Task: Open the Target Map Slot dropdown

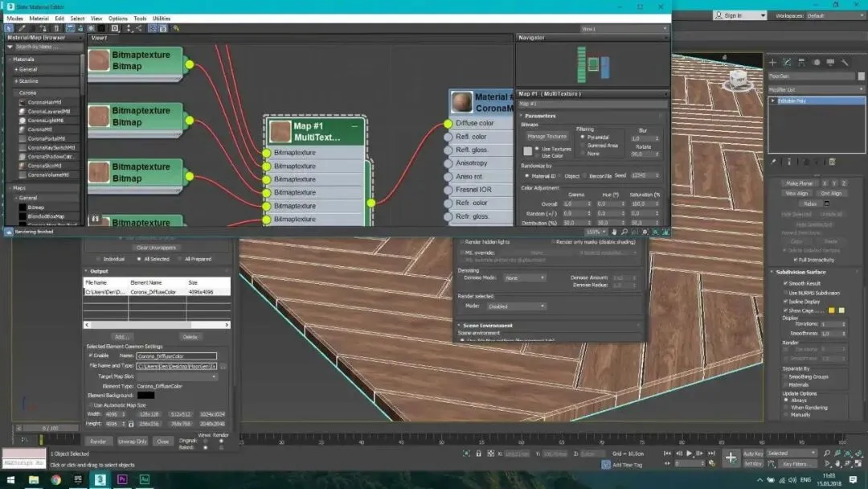Action: [177, 376]
